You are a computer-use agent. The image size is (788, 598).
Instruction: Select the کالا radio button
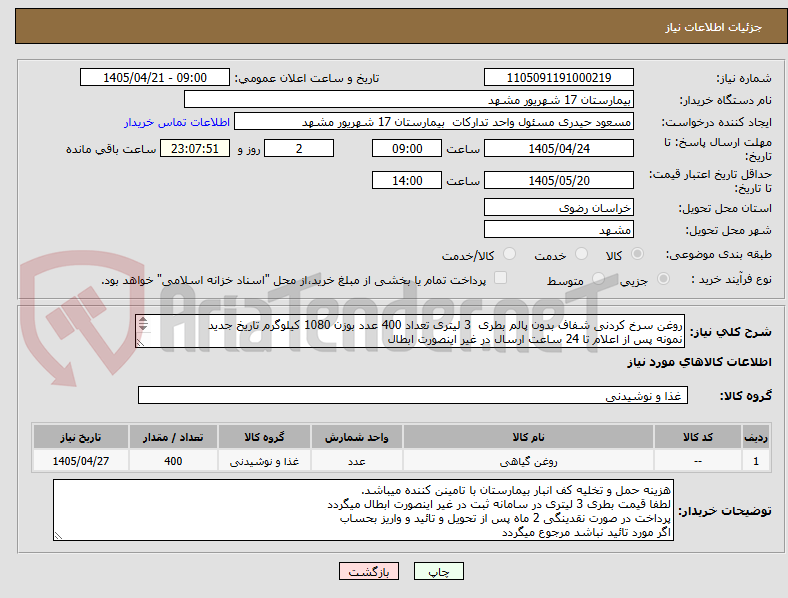coord(637,254)
